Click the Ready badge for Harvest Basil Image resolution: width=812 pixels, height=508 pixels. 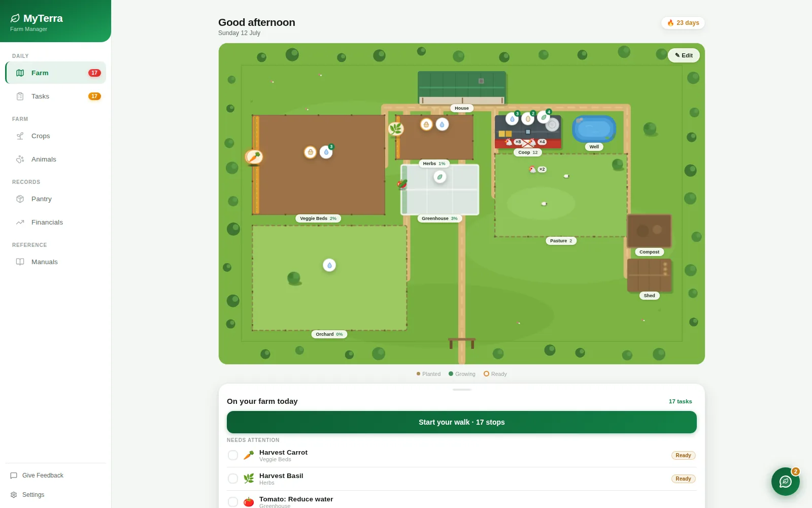coord(683,479)
